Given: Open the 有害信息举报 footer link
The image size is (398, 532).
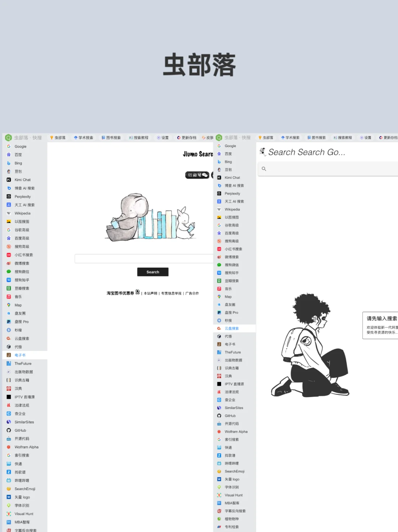Looking at the screenshot, I should click(x=171, y=293).
